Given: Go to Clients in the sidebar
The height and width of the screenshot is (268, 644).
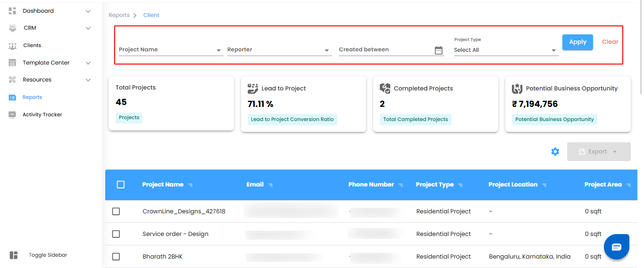Looking at the screenshot, I should coord(32,46).
